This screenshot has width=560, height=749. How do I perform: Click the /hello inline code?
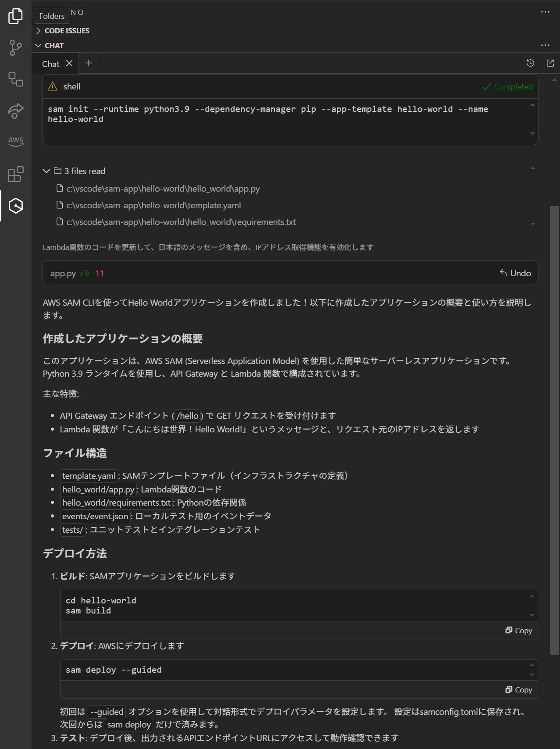(187, 416)
